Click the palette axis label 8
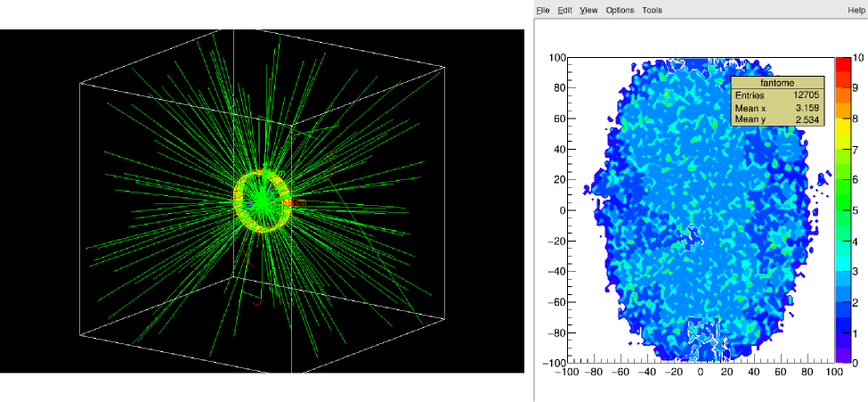868x402 pixels. pyautogui.click(x=854, y=119)
